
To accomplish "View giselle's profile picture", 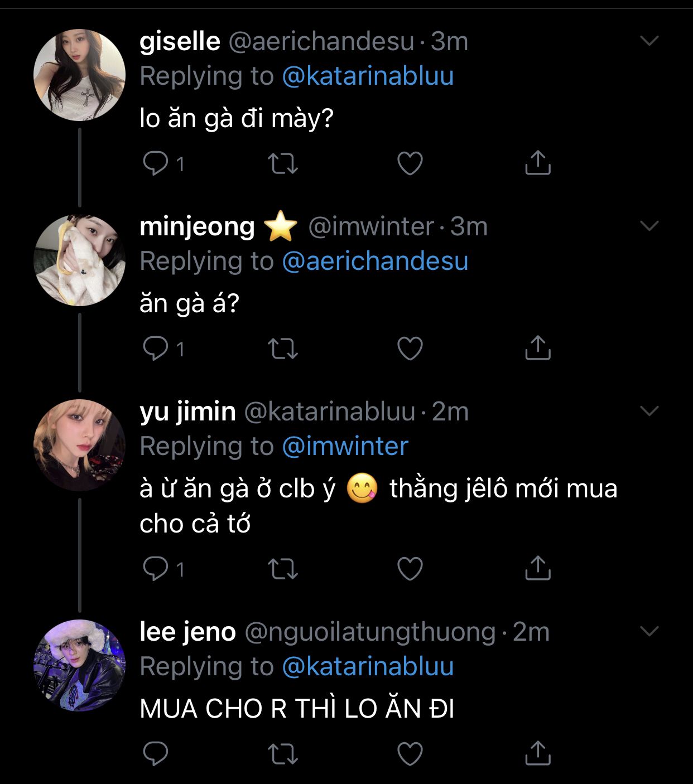I will pos(79,75).
